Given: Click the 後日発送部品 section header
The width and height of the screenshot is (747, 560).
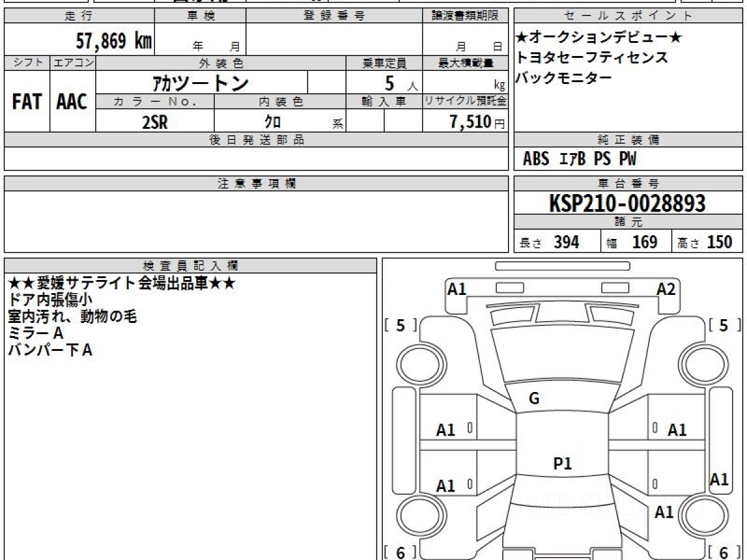Looking at the screenshot, I should point(256,140).
